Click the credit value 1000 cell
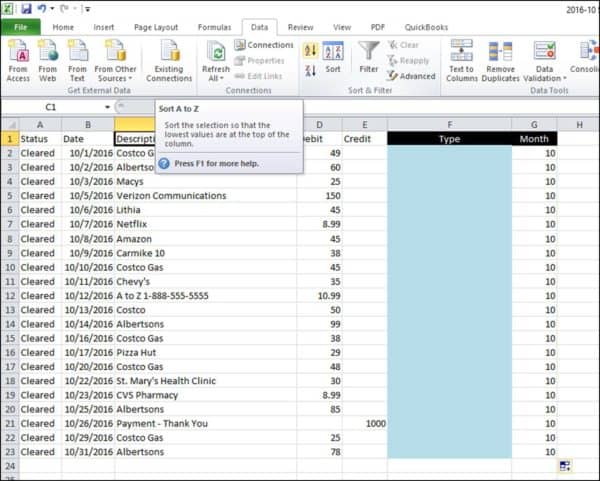The width and height of the screenshot is (600, 481). 365,423
